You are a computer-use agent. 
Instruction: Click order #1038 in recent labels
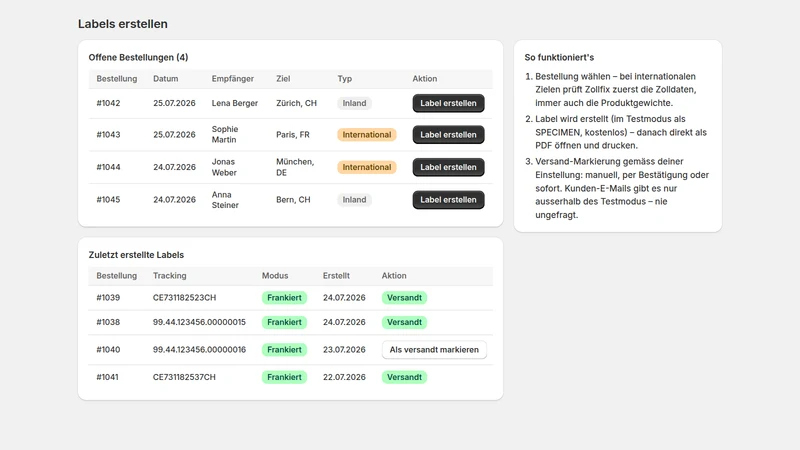(108, 322)
